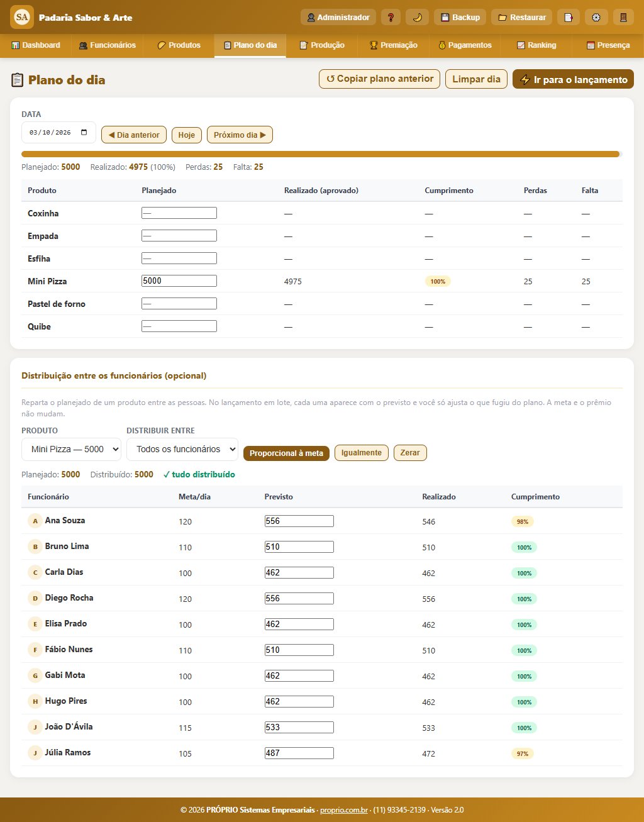644x822 pixels.
Task: Click Bruno Lima's Previsto field
Action: [x=299, y=547]
